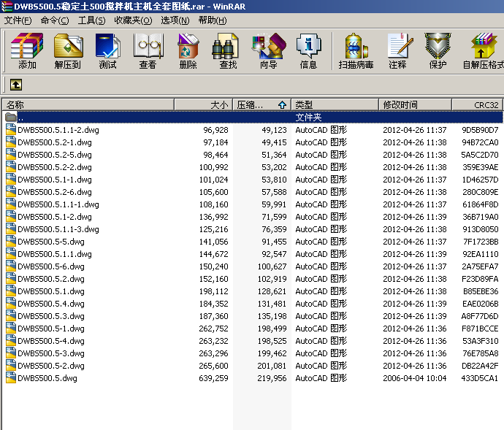Open the Help (帮助) menu
Screen dimensions: 504x430
[213, 20]
